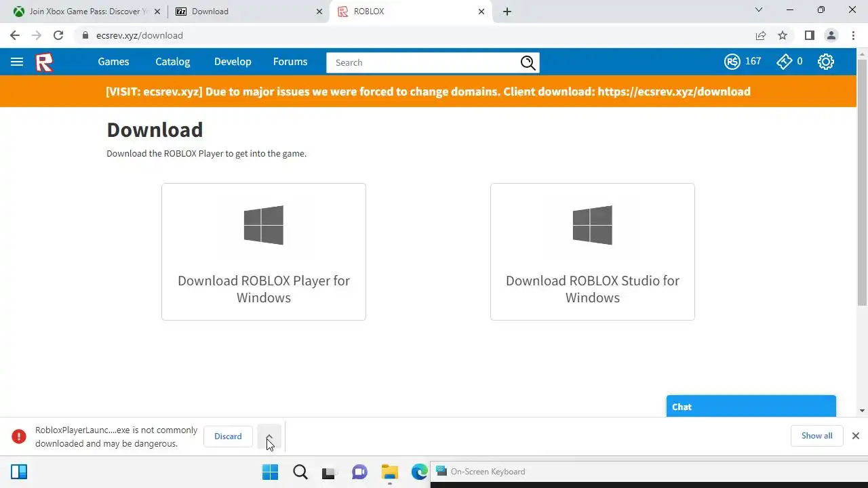Expand the Chat panel

pyautogui.click(x=751, y=407)
